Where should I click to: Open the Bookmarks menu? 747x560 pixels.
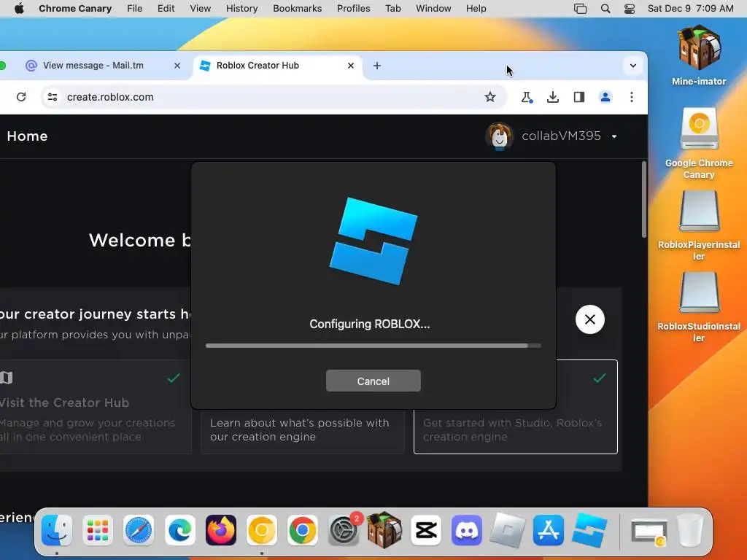[x=298, y=9]
